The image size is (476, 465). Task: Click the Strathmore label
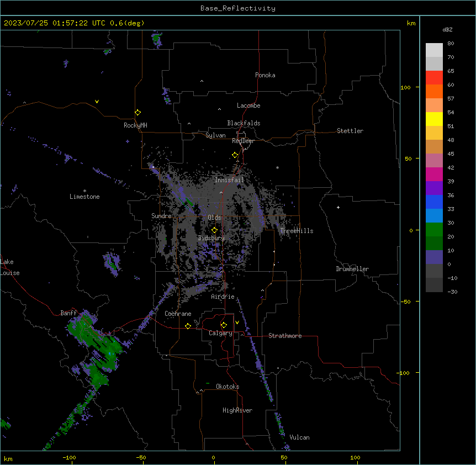[x=285, y=336]
